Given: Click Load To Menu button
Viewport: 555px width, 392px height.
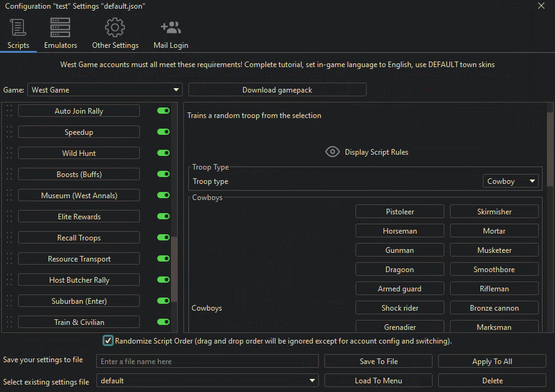Looking at the screenshot, I should click(x=378, y=381).
